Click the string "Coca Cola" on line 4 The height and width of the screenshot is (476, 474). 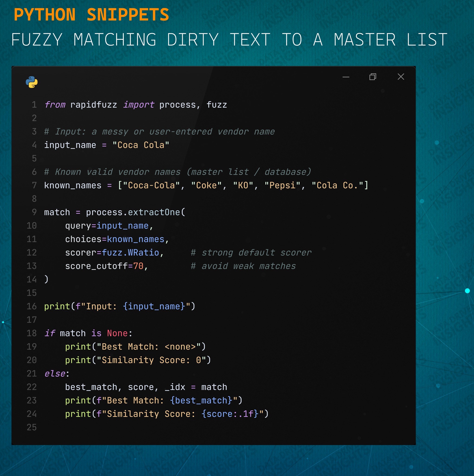[x=141, y=145]
